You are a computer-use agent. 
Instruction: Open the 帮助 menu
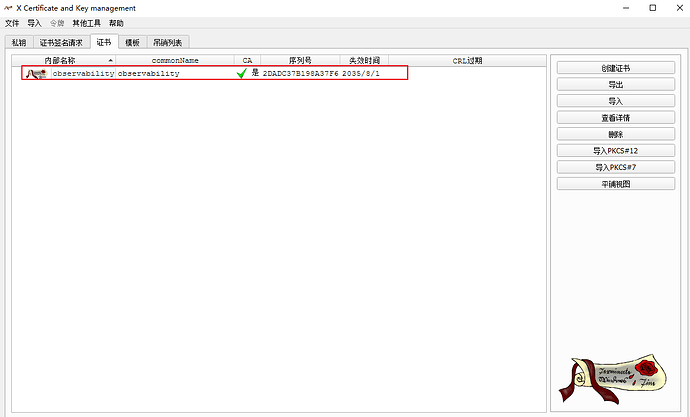coord(116,22)
